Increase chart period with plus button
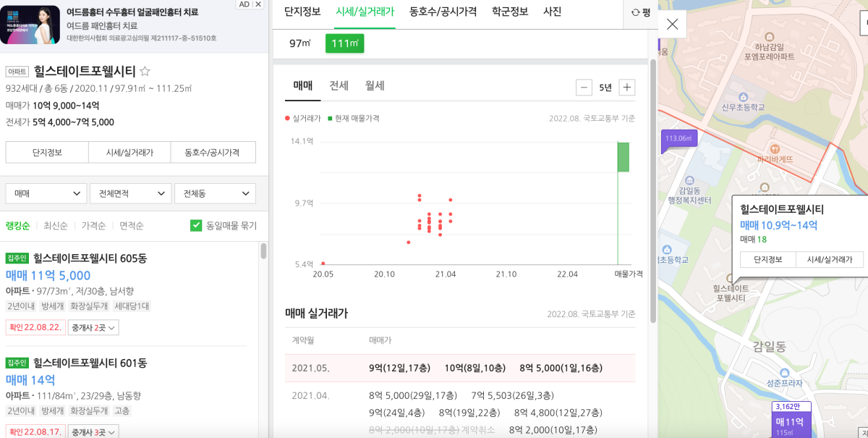This screenshot has width=868, height=438. 627,88
